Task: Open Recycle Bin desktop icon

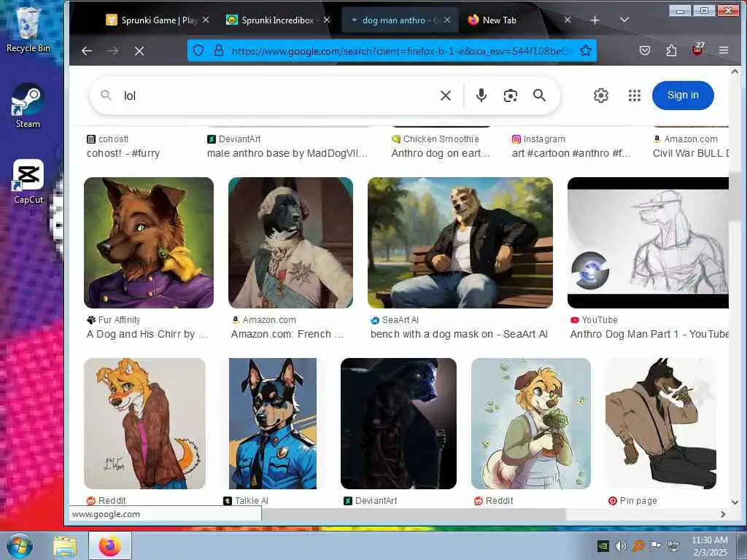Action: point(28,29)
